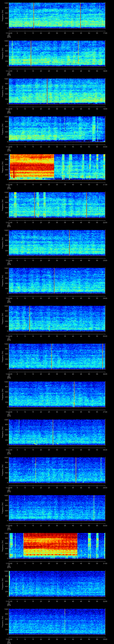Click the 13:26:00 start time label
This screenshot has width=114, height=644.
click(9, 412)
